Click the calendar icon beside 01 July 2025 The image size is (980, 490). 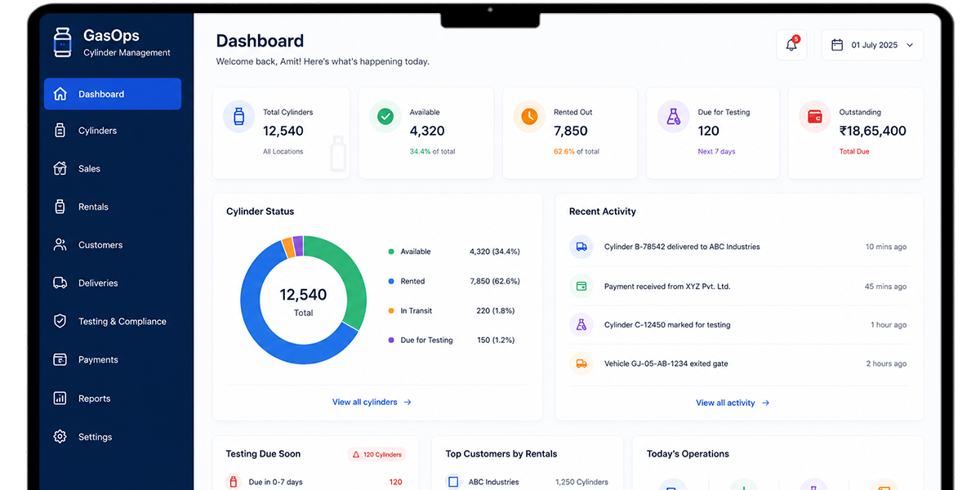tap(837, 45)
